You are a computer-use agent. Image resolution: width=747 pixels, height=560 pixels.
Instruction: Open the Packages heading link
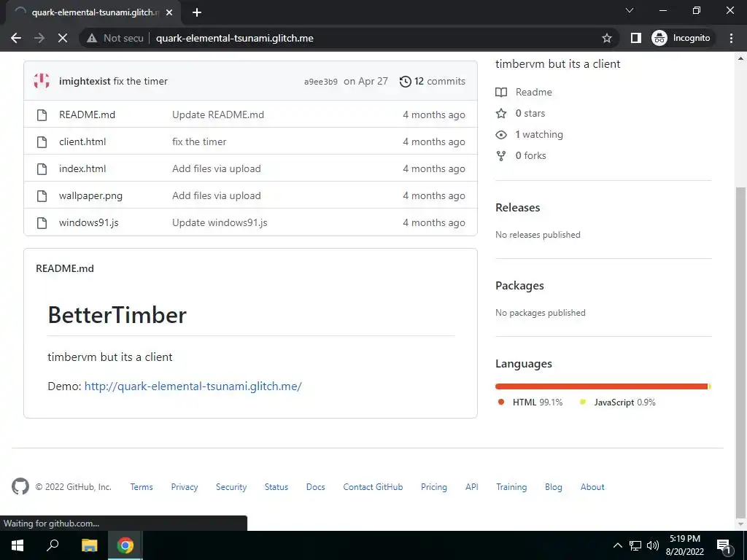click(x=519, y=286)
